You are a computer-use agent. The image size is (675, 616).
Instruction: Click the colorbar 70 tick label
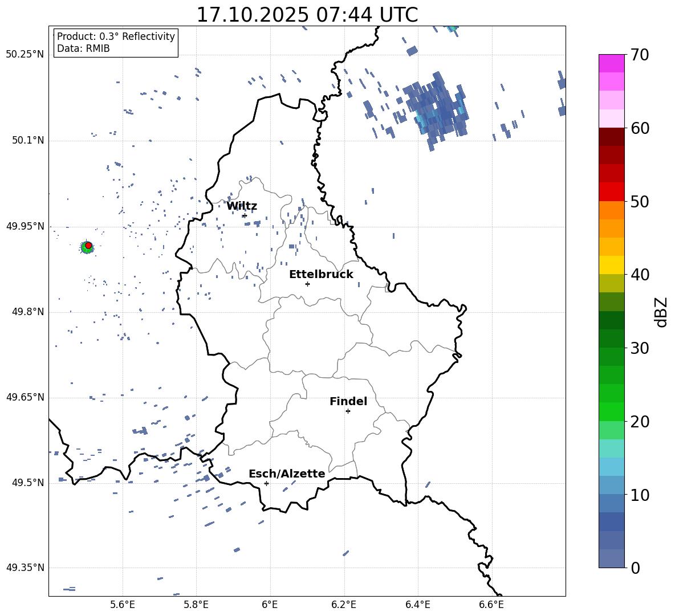pyautogui.click(x=640, y=55)
